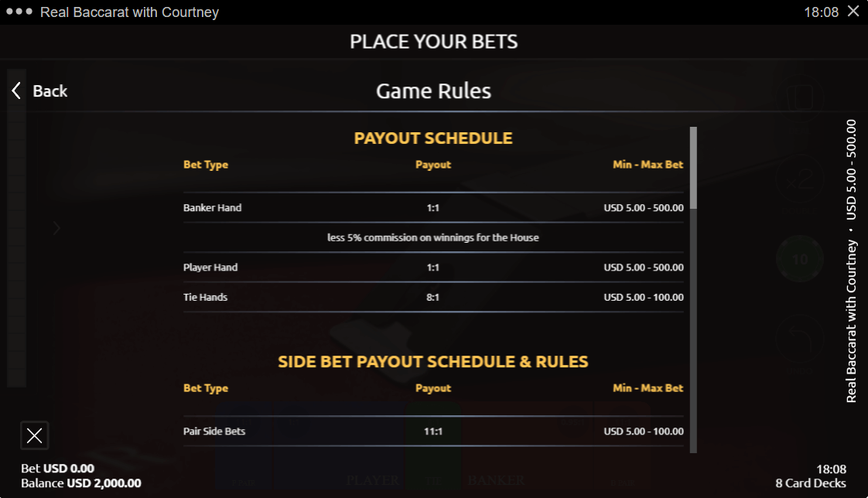Dismiss rules with the bottom-left X icon
868x498 pixels.
(x=34, y=435)
